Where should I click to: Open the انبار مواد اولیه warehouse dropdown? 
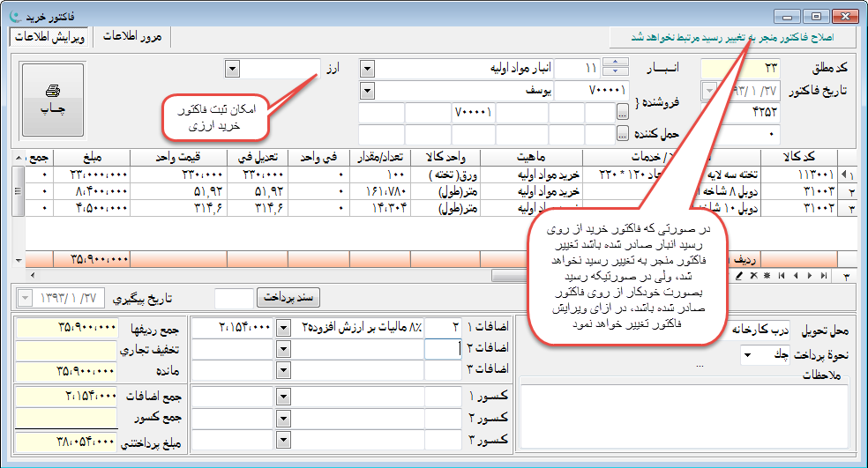pyautogui.click(x=368, y=68)
